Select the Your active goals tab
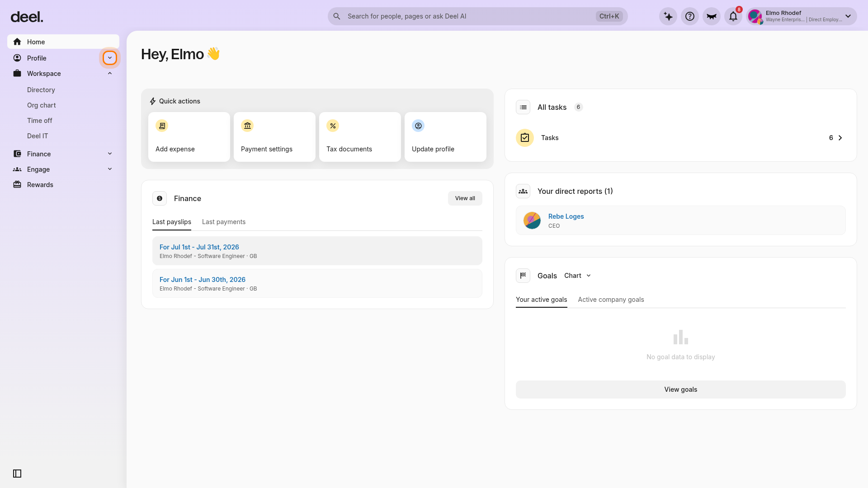 (542, 300)
